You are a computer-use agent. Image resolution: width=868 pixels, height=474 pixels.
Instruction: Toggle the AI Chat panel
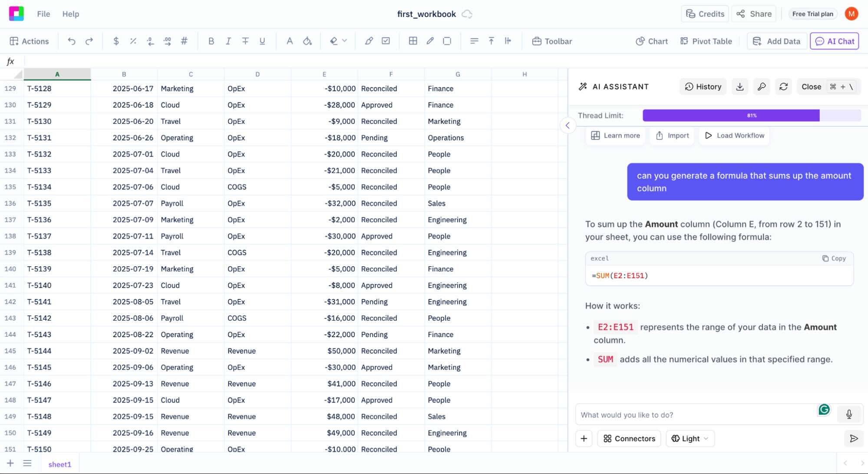834,41
